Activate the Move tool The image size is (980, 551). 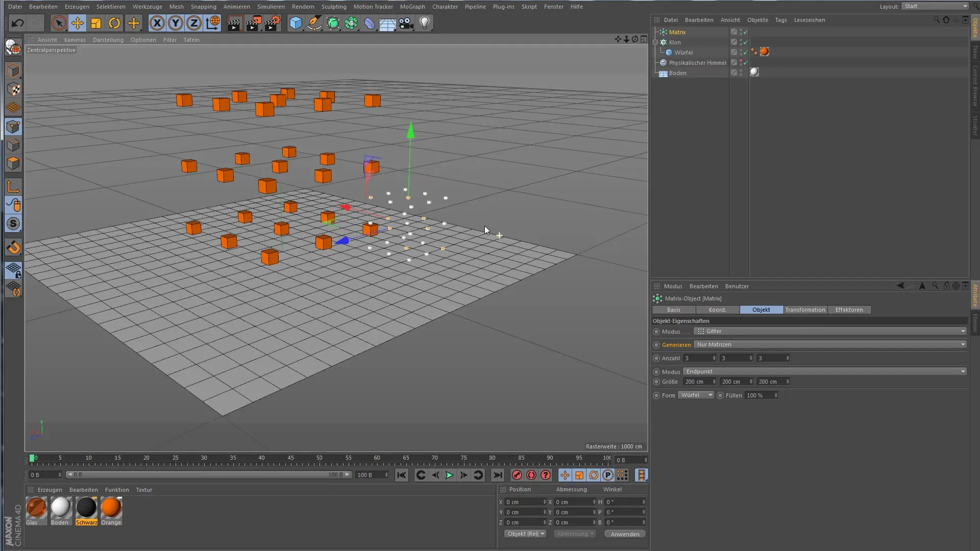[77, 23]
